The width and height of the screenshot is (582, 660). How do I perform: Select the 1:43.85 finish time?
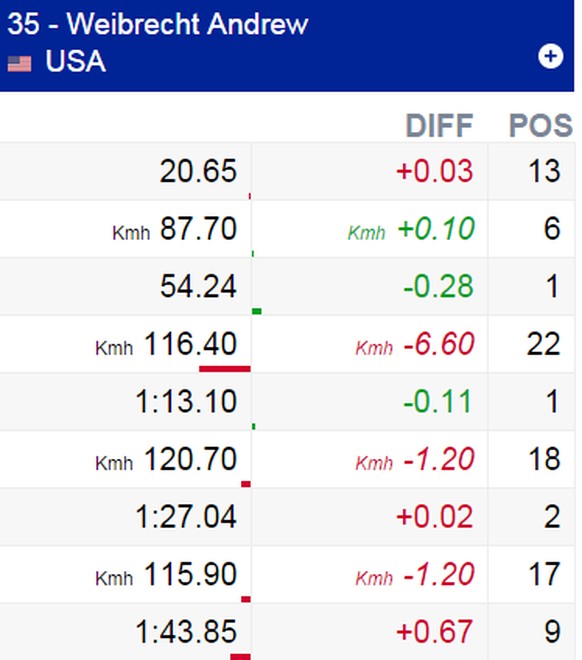click(x=186, y=632)
